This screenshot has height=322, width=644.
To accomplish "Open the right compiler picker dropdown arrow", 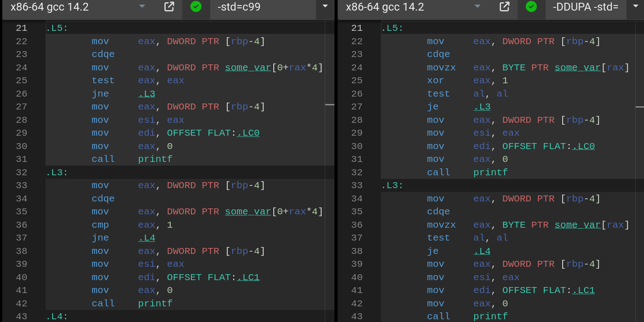I will [x=477, y=7].
